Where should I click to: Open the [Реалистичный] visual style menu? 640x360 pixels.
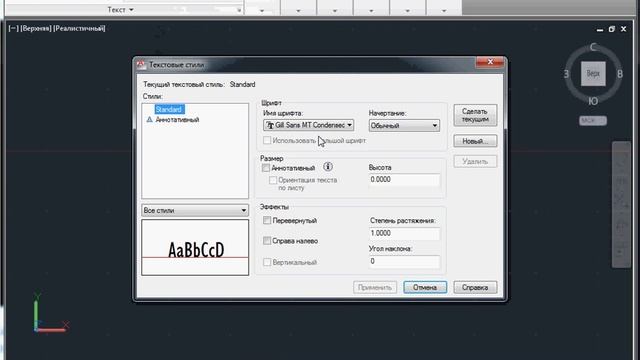tap(79, 28)
